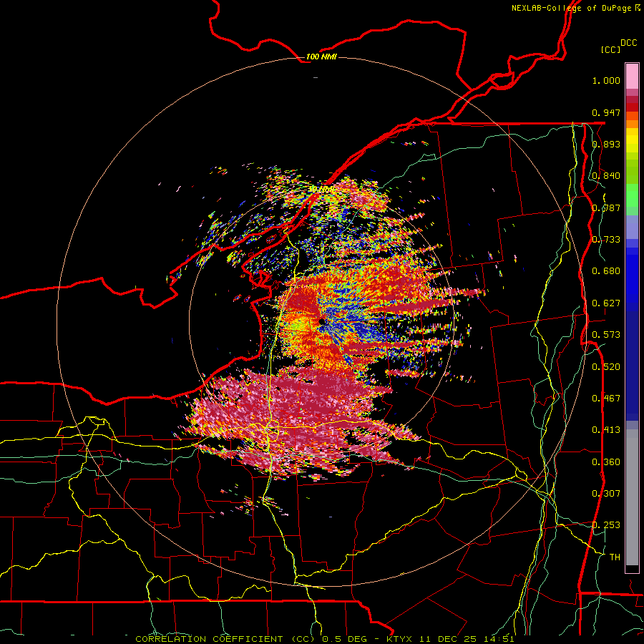Click the 0.5 DEG elevation text
This screenshot has width=644, height=644.
(345, 639)
